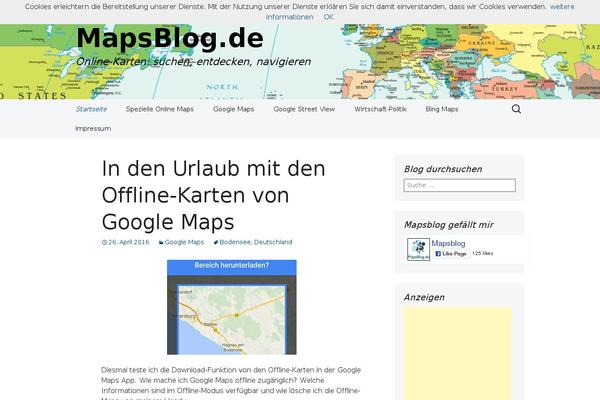Click the yellow Anzeigen ad block
Screen dimensions: 600x400
[458, 353]
